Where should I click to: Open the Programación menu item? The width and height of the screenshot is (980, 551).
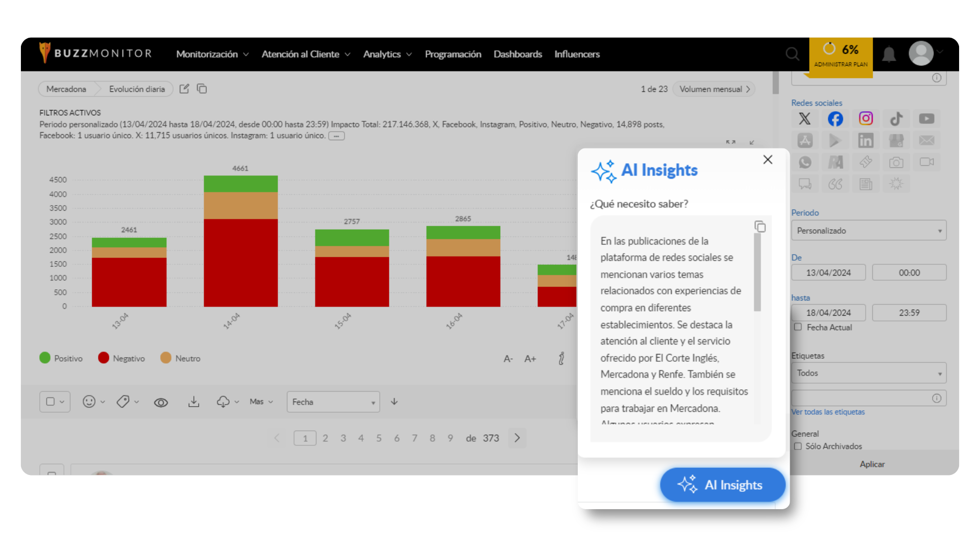(453, 54)
